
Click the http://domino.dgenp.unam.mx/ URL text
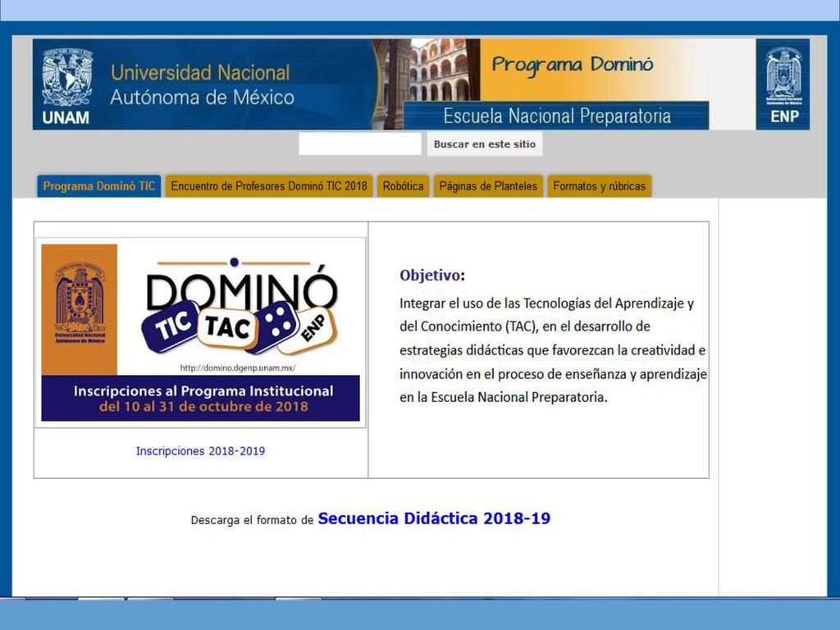238,368
